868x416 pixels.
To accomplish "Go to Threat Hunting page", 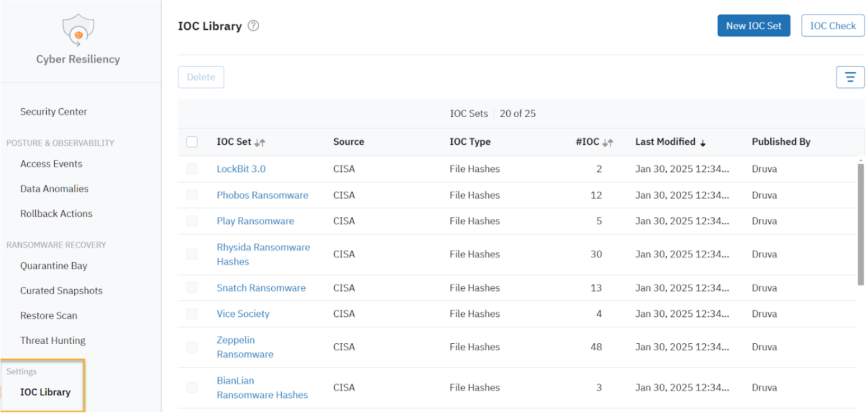I will [x=53, y=341].
